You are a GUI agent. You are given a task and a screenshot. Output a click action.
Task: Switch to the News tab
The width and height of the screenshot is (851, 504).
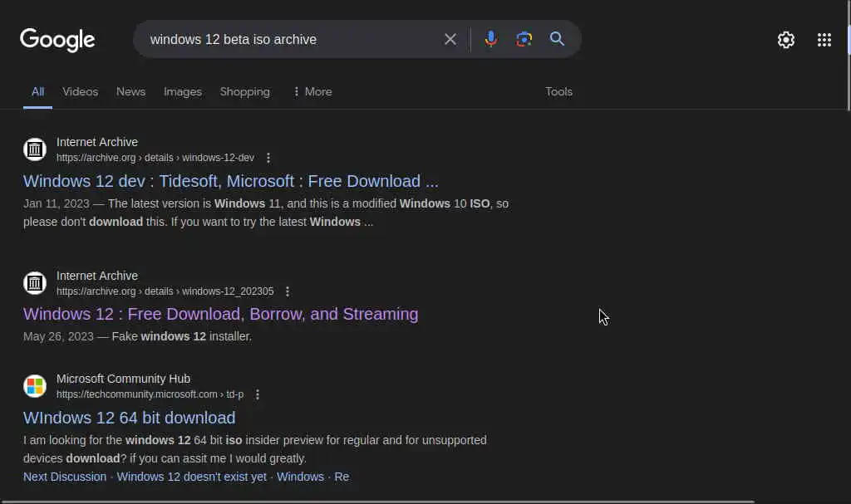coord(130,91)
